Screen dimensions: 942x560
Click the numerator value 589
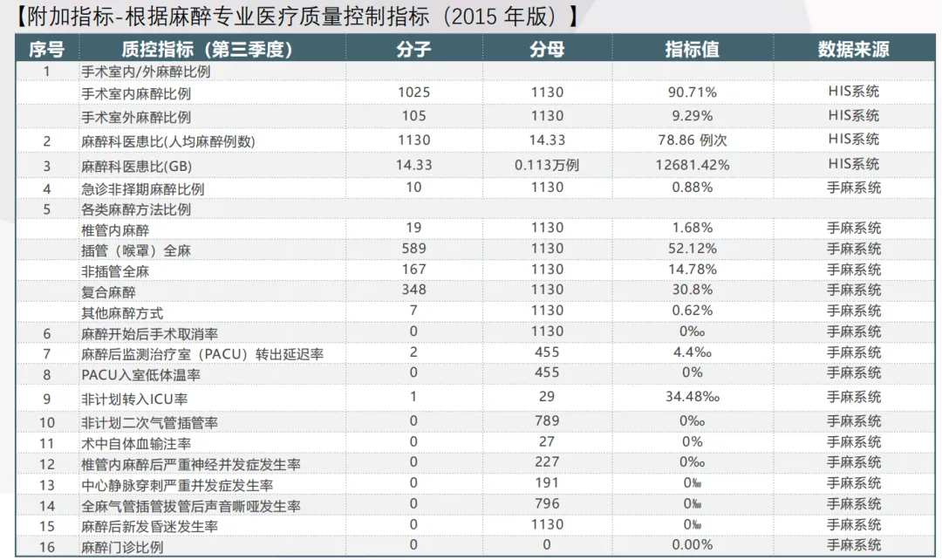tap(414, 248)
